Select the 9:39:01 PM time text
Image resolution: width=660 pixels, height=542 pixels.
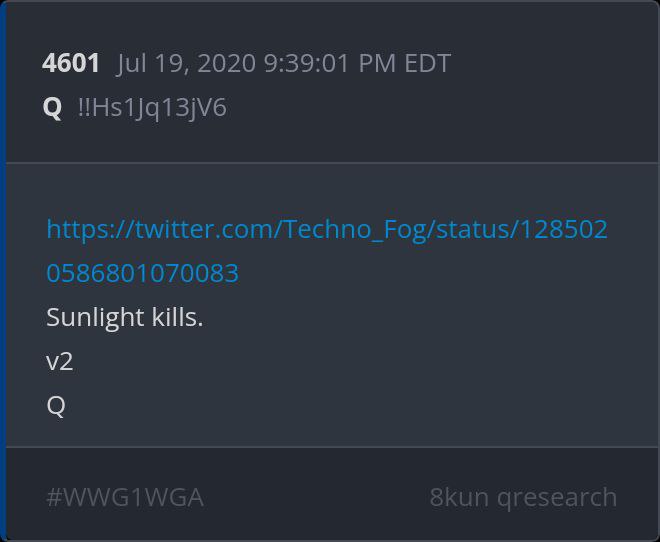pos(330,63)
